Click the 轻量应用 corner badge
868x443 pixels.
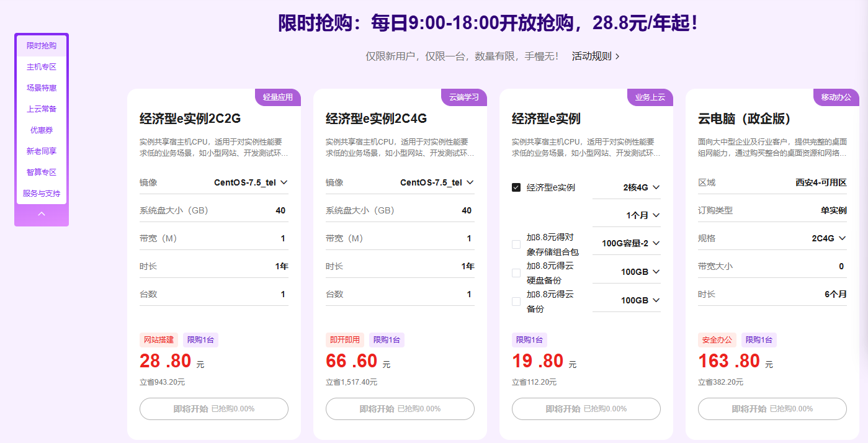point(277,97)
